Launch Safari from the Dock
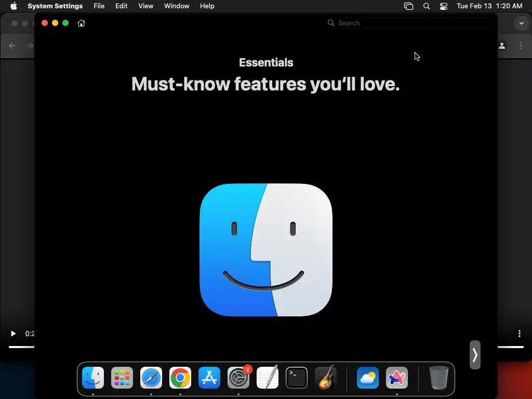The image size is (532, 399). pyautogui.click(x=151, y=378)
